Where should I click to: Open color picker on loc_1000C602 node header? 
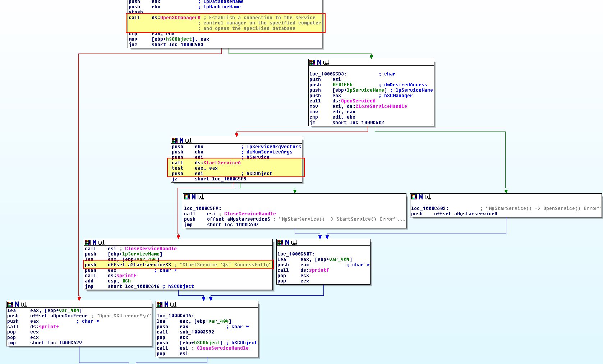point(414,197)
